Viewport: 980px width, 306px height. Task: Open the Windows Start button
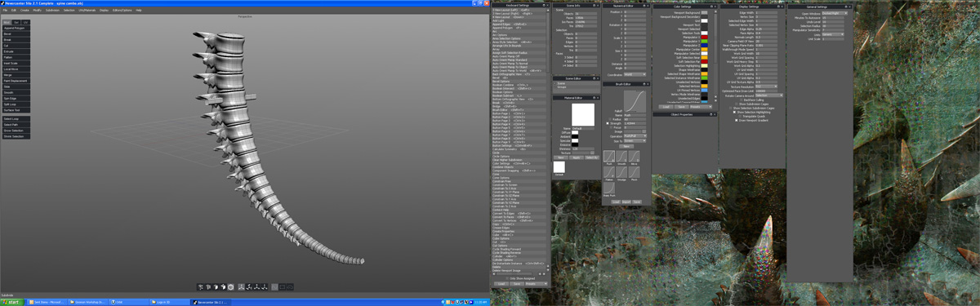tap(11, 302)
